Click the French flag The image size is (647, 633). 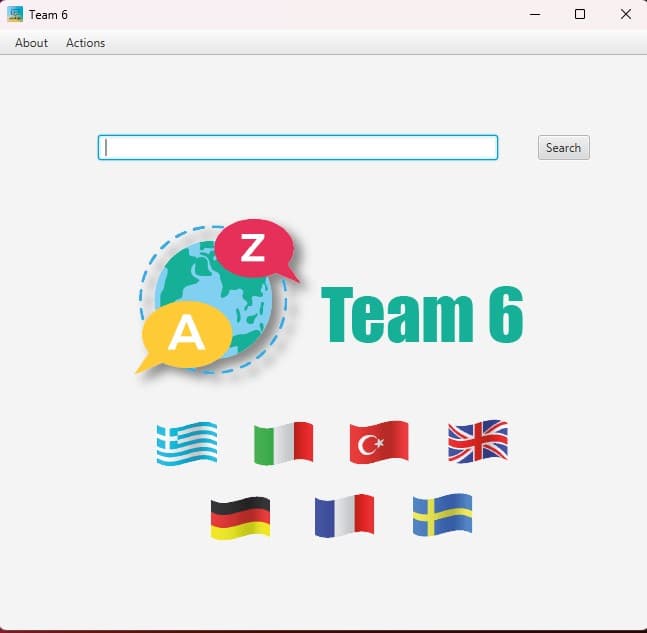(x=344, y=515)
